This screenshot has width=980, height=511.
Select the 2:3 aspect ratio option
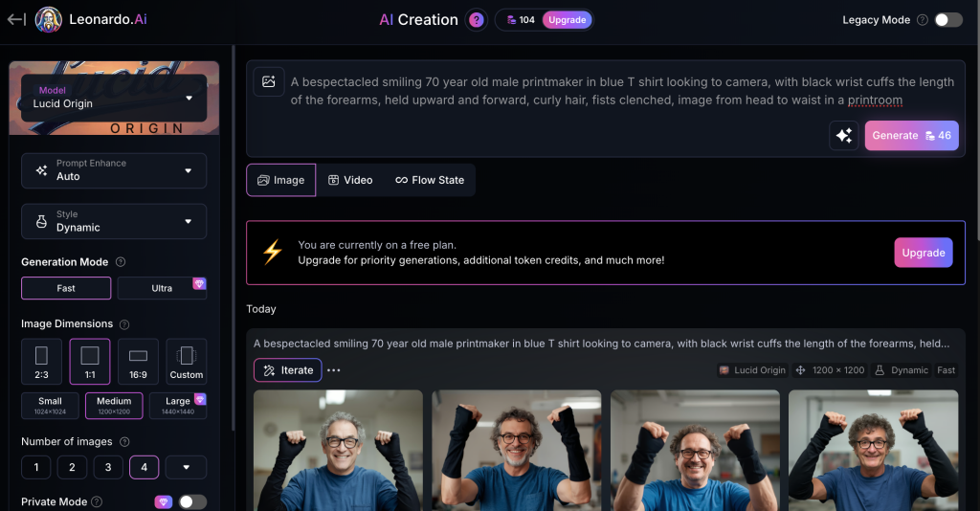[x=41, y=362]
